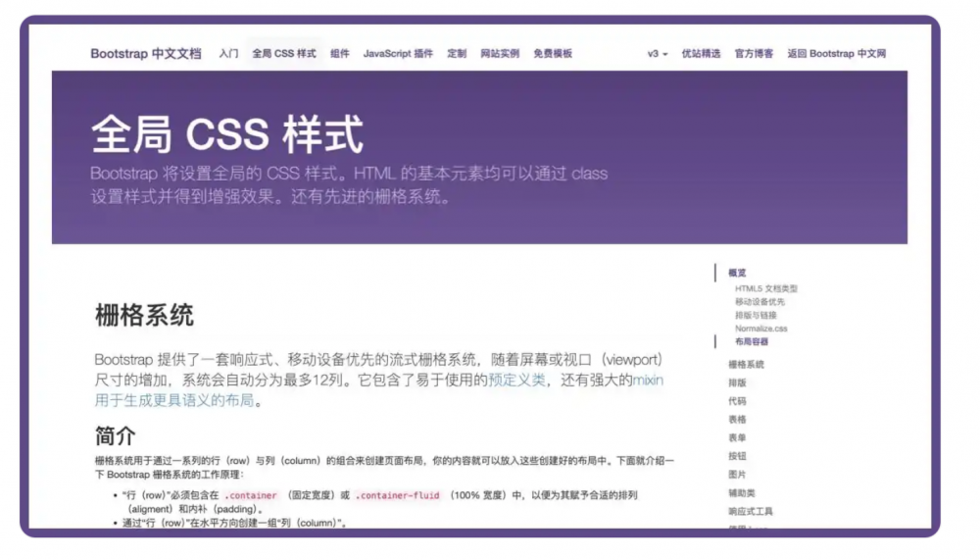Open 网站实例 in the navbar
The height and width of the screenshot is (560, 980).
(500, 54)
